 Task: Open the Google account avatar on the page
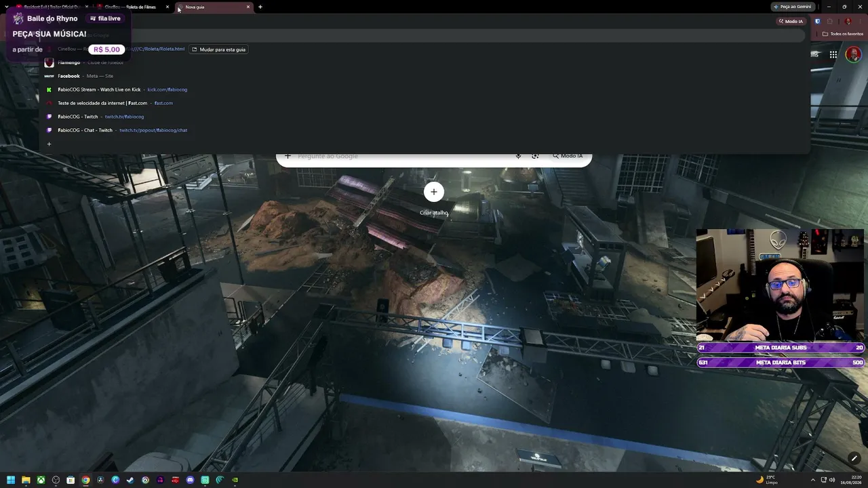coord(853,54)
